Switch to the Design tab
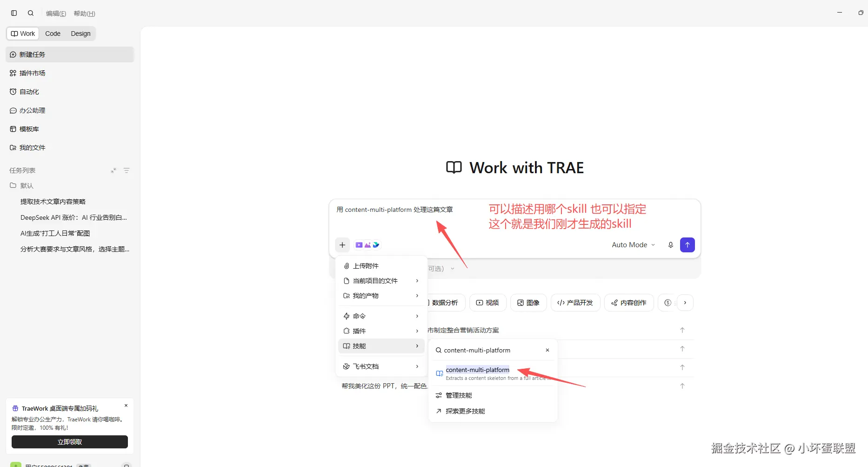Screen dimensions: 868x467 coord(80,34)
